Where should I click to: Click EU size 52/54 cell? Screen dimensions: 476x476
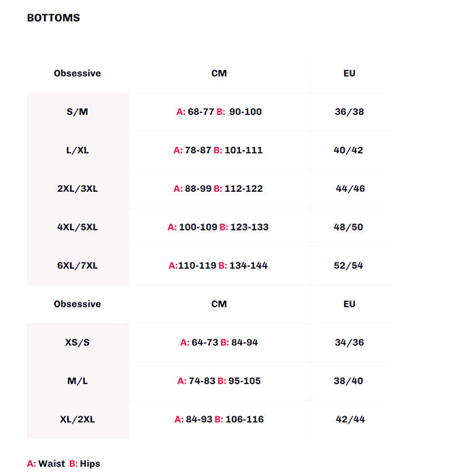pos(350,265)
